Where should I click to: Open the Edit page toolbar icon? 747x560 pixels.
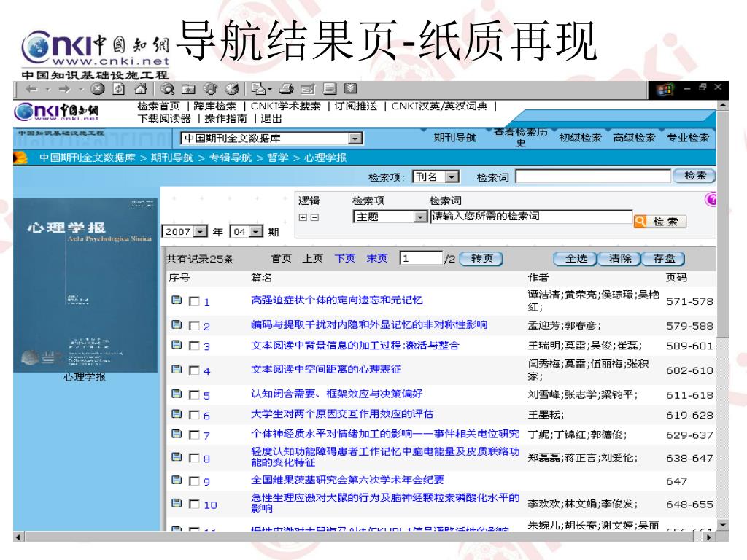pos(308,89)
